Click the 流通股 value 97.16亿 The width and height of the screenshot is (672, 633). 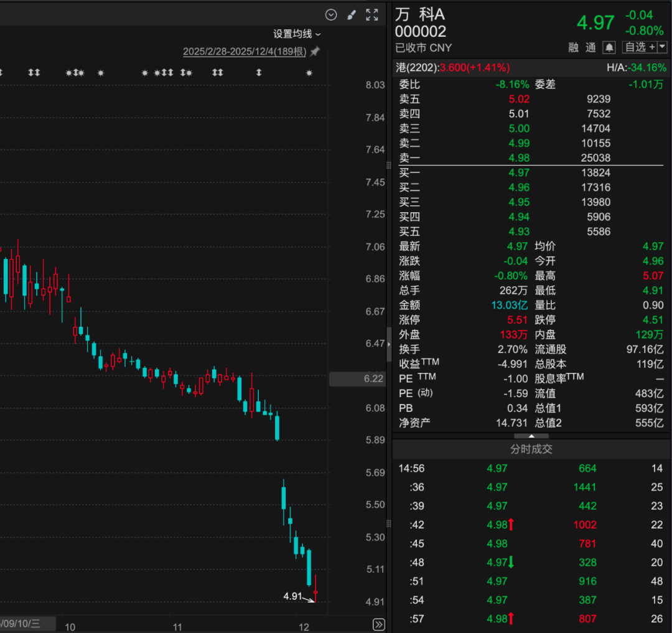point(645,349)
